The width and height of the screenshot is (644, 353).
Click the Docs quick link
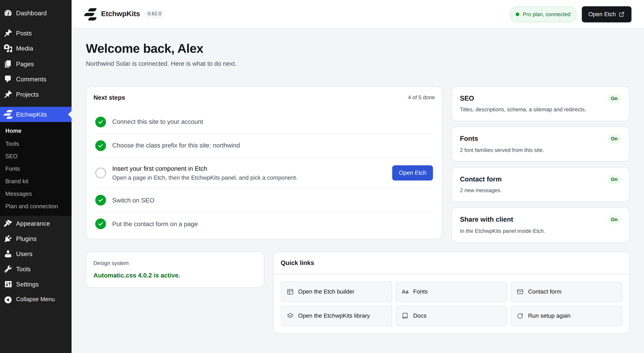coord(451,316)
